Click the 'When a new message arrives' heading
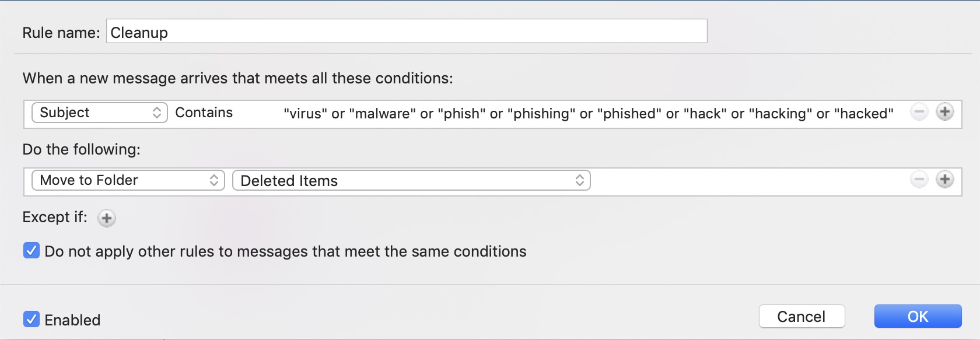Image resolution: width=980 pixels, height=340 pixels. coord(237,78)
